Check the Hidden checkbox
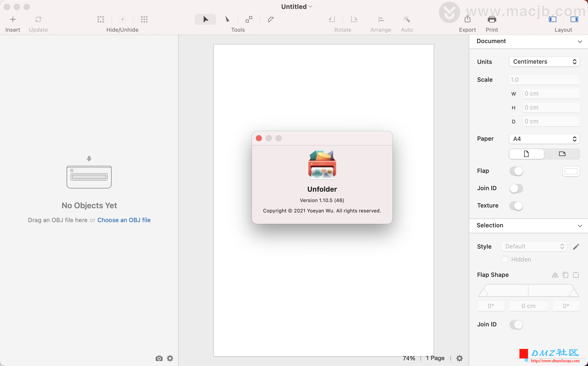The width and height of the screenshot is (588, 366). [x=505, y=259]
